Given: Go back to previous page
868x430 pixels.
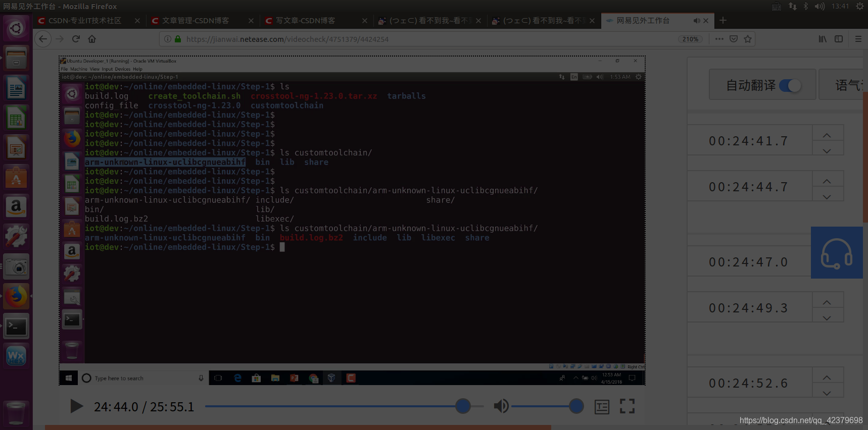Looking at the screenshot, I should point(43,39).
